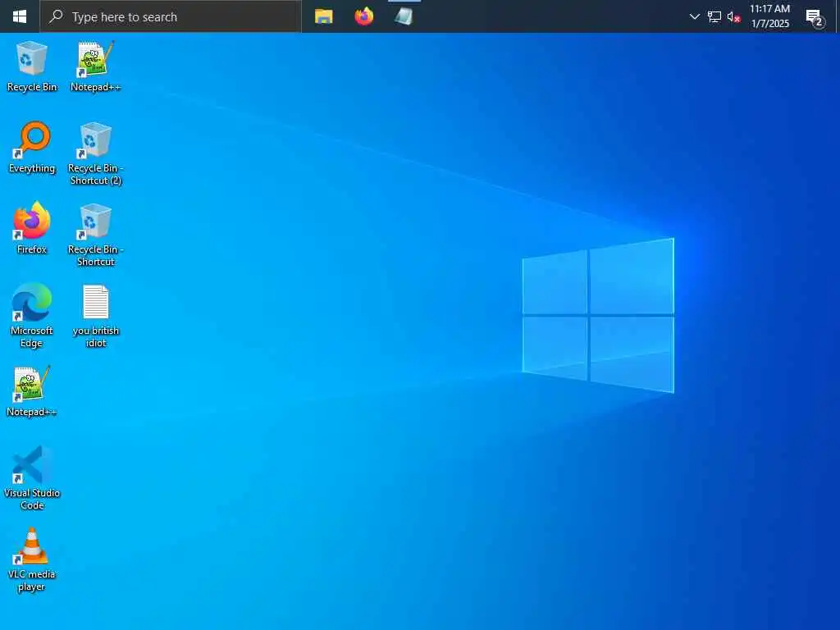Viewport: 840px width, 630px height.
Task: Click the Show desktop strip at the taskbar's far edge
Action: 838,16
